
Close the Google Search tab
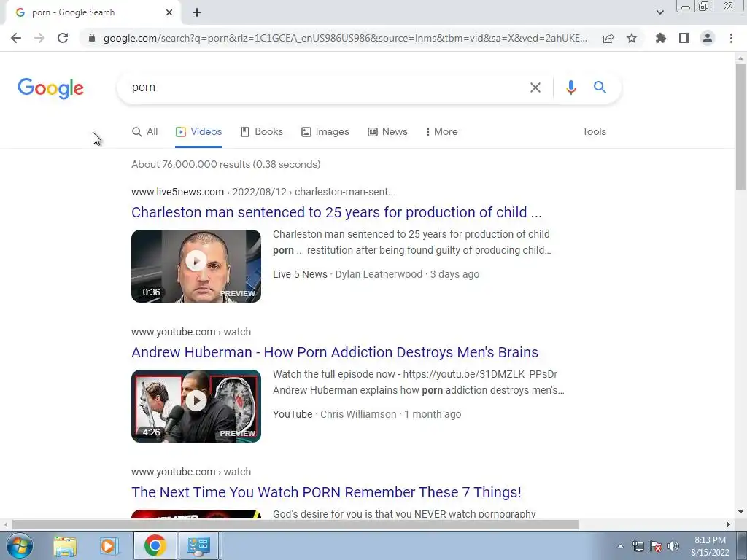coord(169,13)
